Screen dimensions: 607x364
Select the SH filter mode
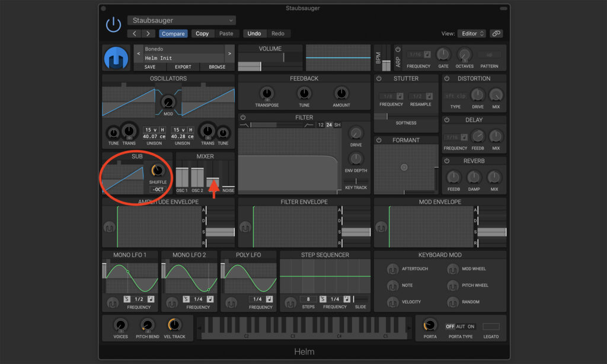[x=337, y=124]
